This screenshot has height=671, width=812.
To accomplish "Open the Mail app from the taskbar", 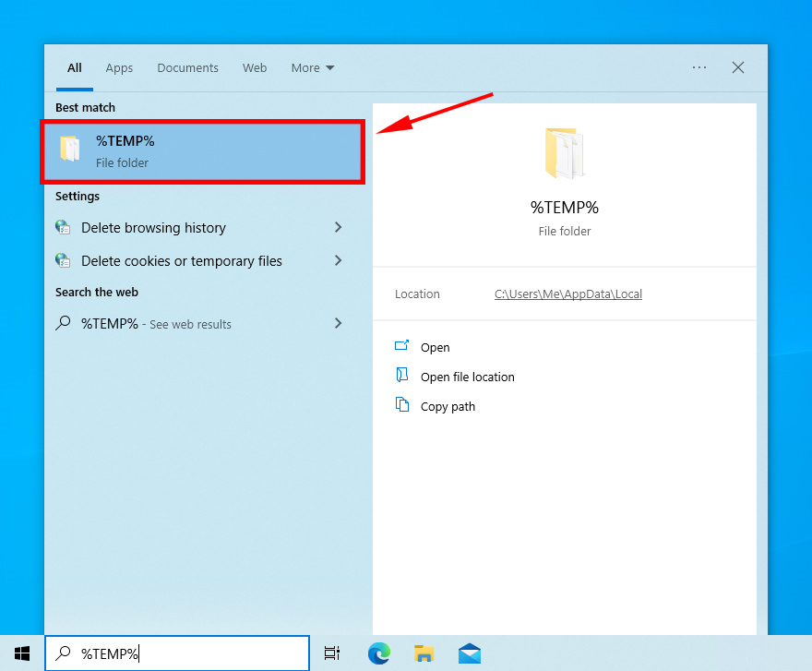I will click(470, 653).
